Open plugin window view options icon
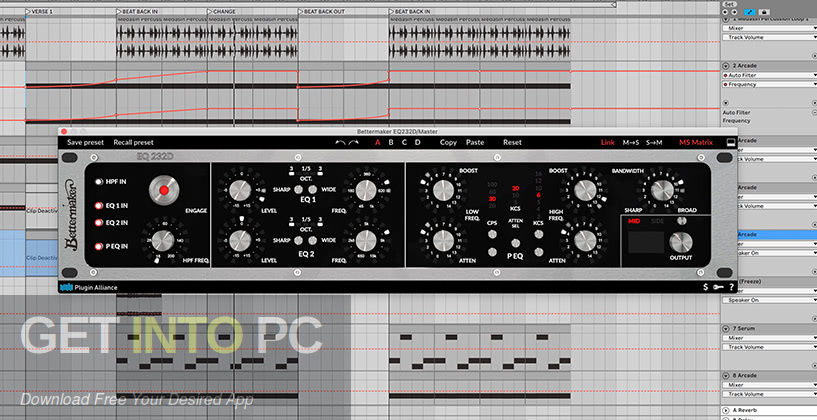817x420 pixels. 731,142
